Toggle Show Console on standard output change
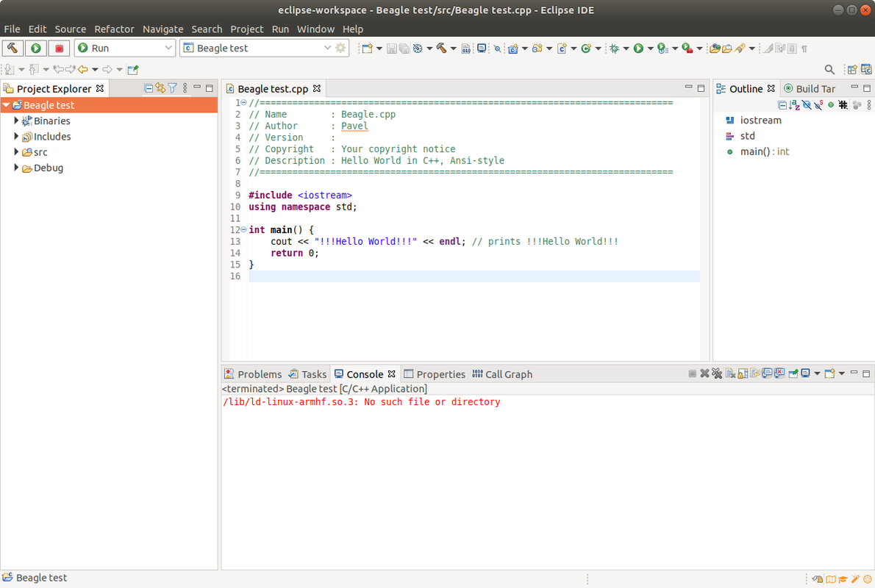 [768, 374]
